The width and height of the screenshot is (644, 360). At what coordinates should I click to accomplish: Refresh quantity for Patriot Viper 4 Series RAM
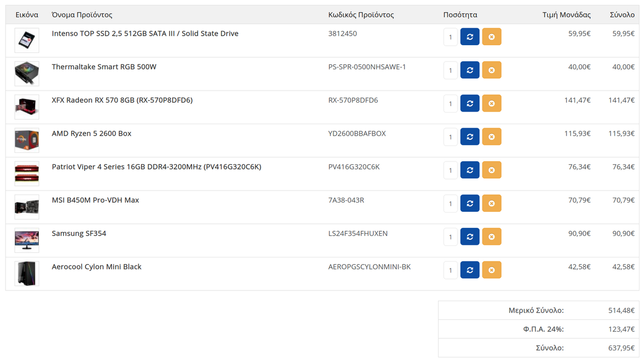(x=470, y=170)
